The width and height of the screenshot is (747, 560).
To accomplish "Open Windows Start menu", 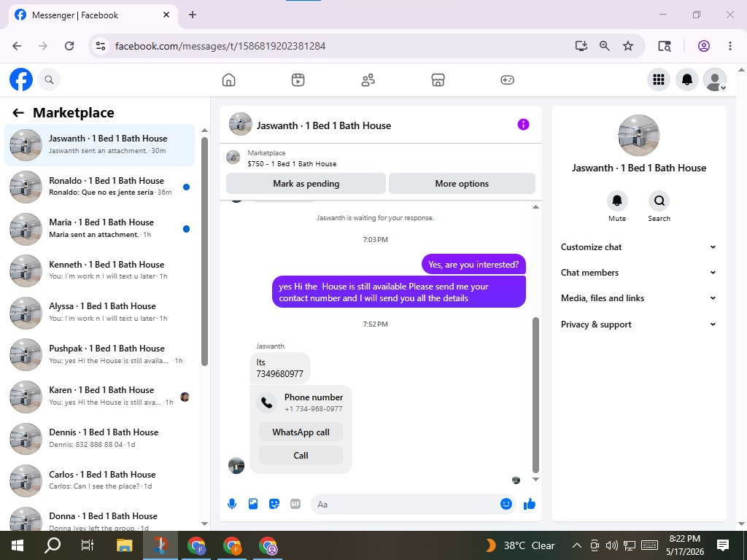I will coord(18,545).
